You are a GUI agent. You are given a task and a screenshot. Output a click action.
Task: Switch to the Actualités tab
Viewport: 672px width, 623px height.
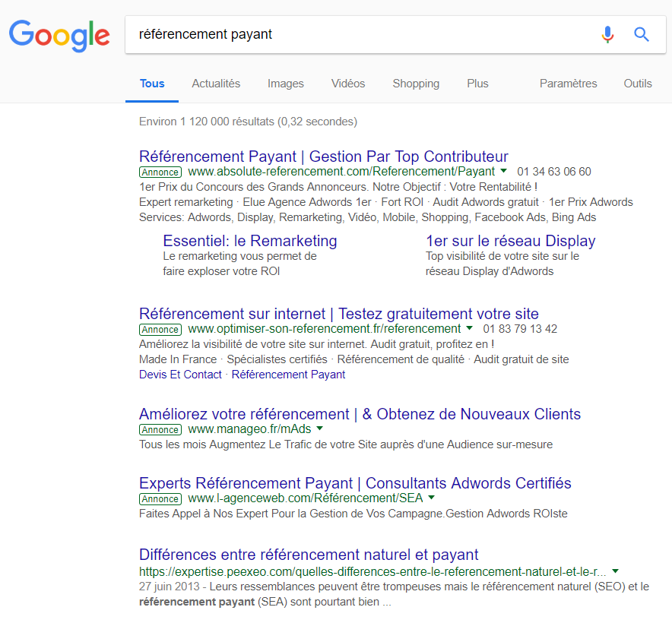(x=216, y=84)
